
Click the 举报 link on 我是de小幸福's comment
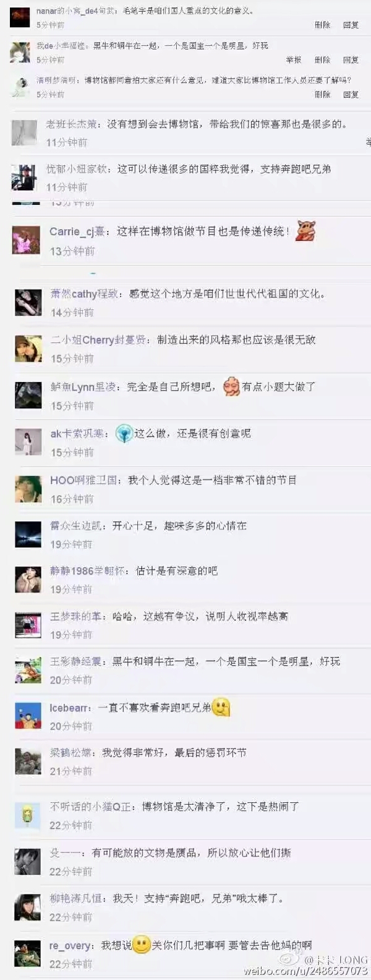(294, 60)
